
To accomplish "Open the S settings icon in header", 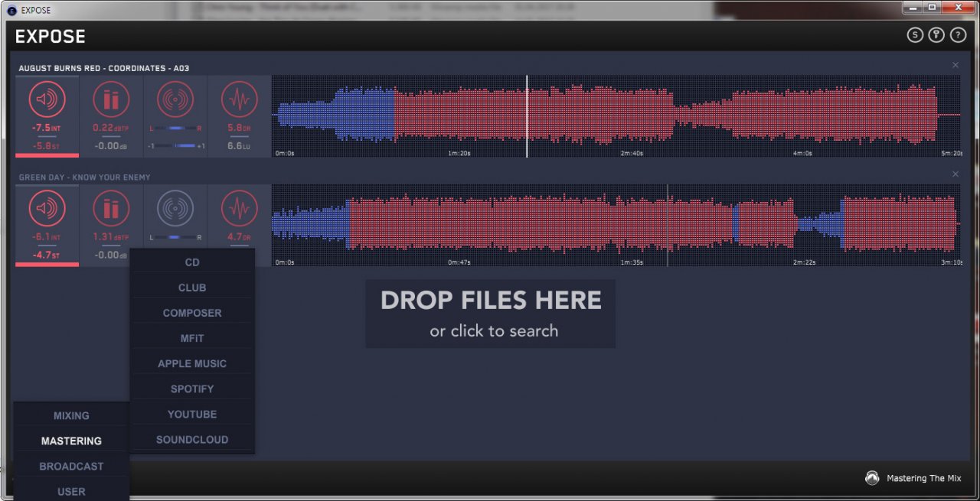I will pyautogui.click(x=915, y=35).
